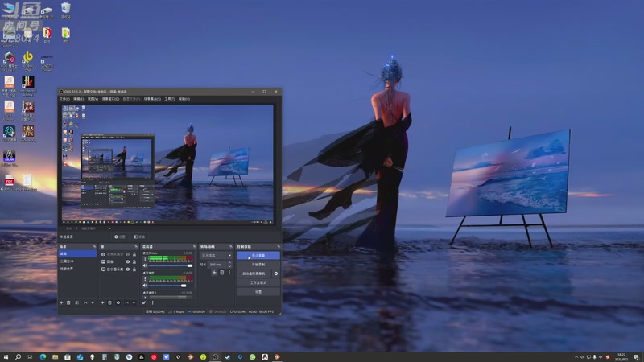644x362 pixels.
Task: Add a new source with the plus icon
Action: (102, 303)
